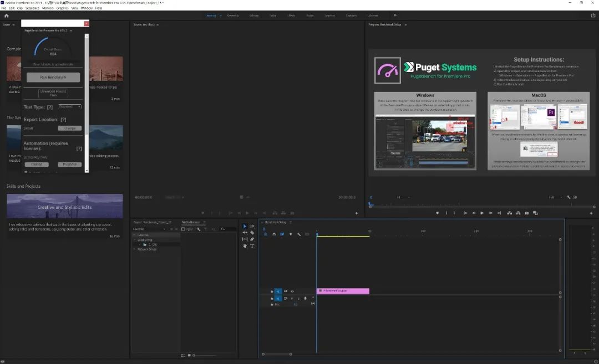Image resolution: width=599 pixels, height=364 pixels.
Task: Pick the Pen tool
Action: coord(252,239)
